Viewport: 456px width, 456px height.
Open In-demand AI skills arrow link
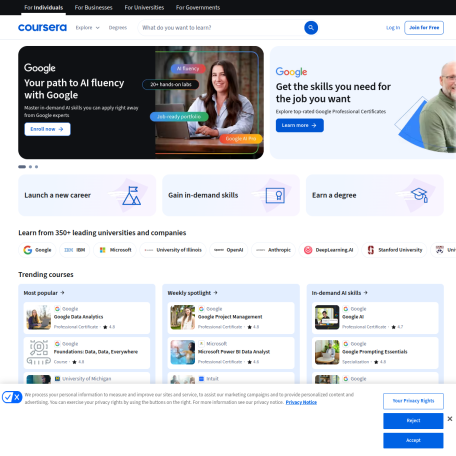click(x=339, y=293)
